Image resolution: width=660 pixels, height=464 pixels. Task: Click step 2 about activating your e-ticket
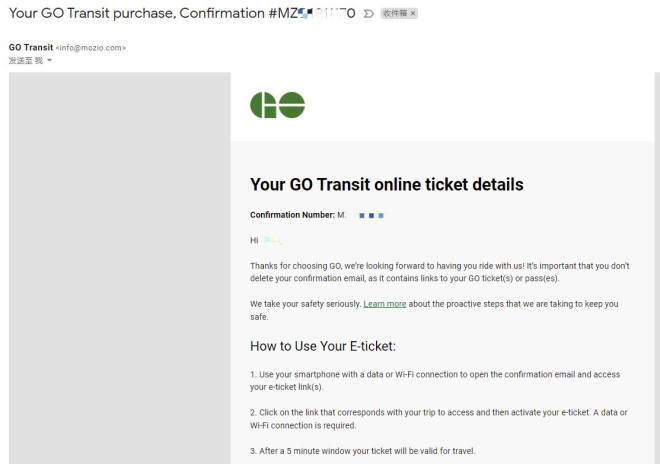439,419
